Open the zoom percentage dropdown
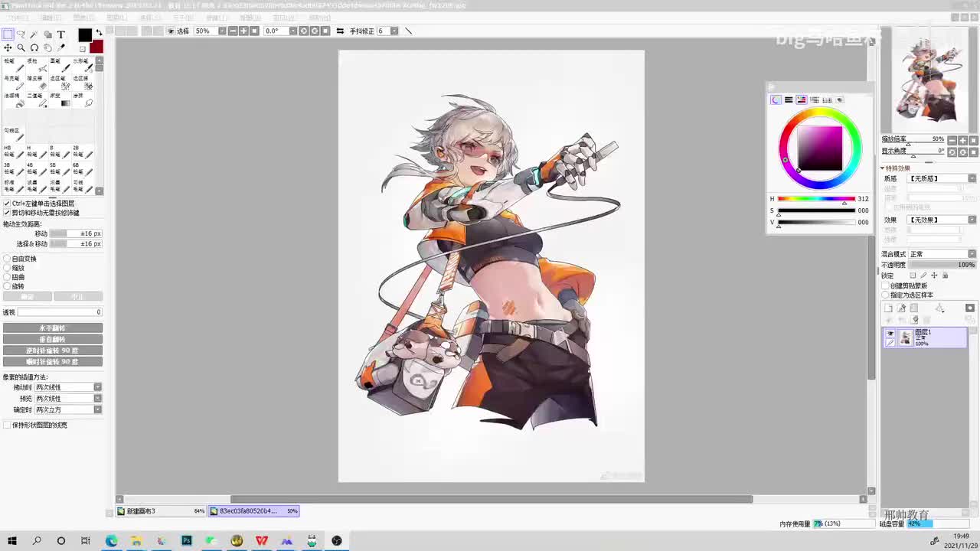980x551 pixels. tap(222, 31)
